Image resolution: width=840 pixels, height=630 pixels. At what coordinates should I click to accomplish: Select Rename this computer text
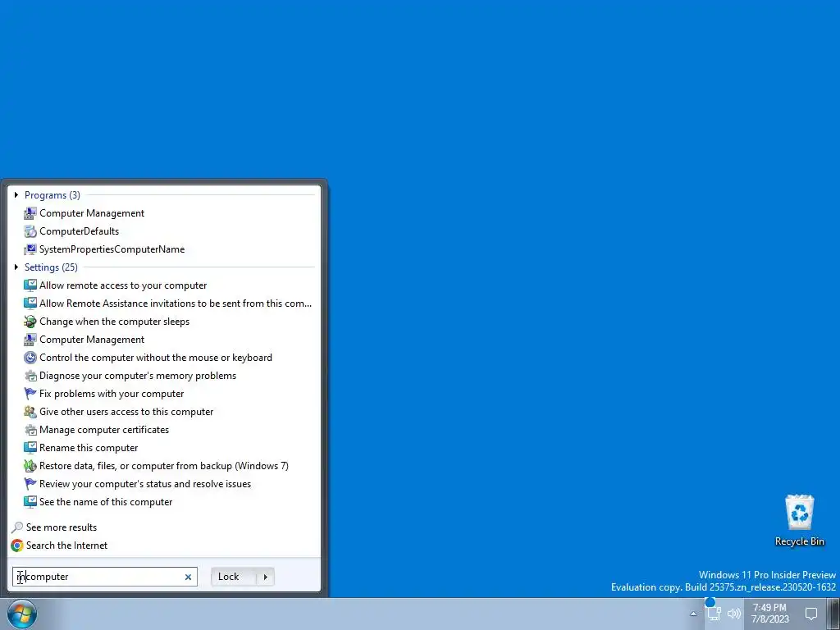click(x=89, y=448)
